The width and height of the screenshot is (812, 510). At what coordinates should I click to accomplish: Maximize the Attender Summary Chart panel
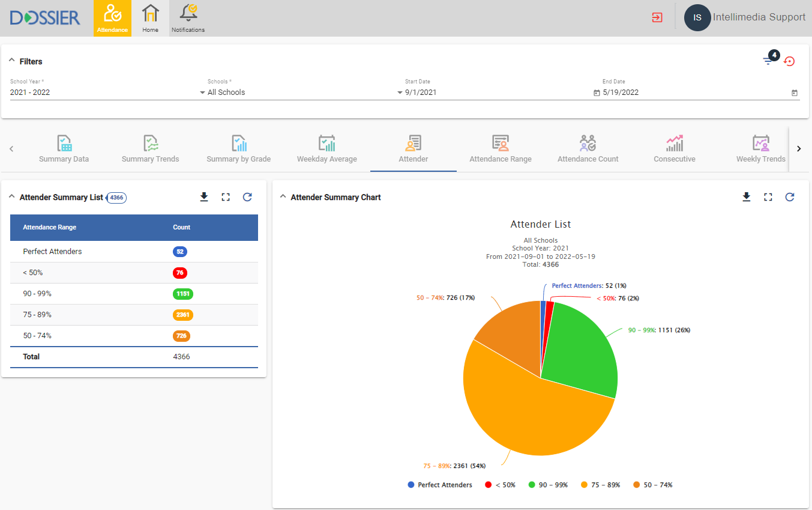(x=768, y=197)
